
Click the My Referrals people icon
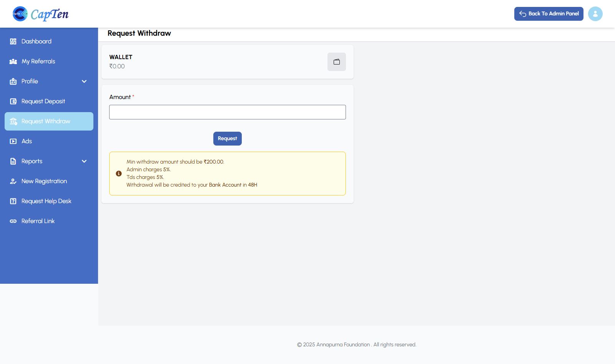point(13,61)
